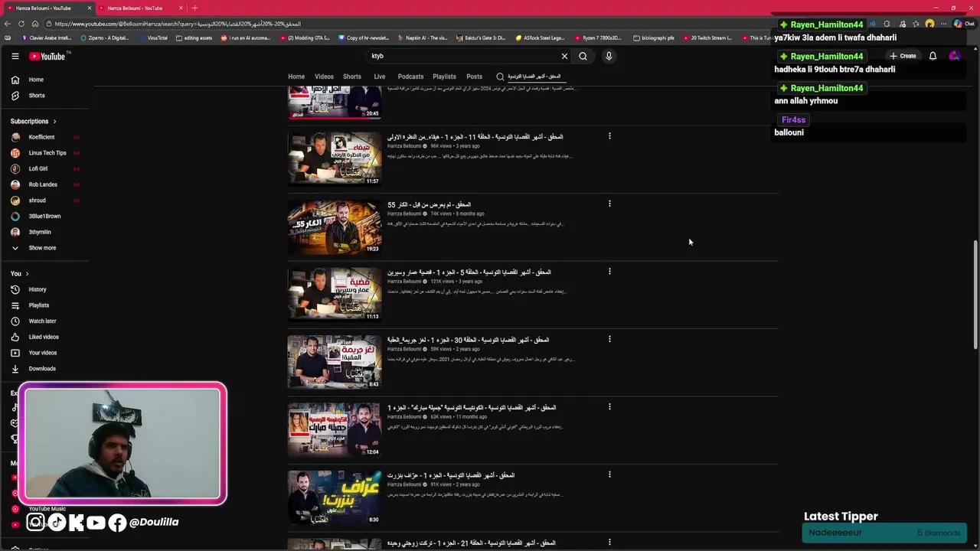The image size is (980, 551).
Task: Open three-dot menu for episode 30 video
Action: point(609,339)
